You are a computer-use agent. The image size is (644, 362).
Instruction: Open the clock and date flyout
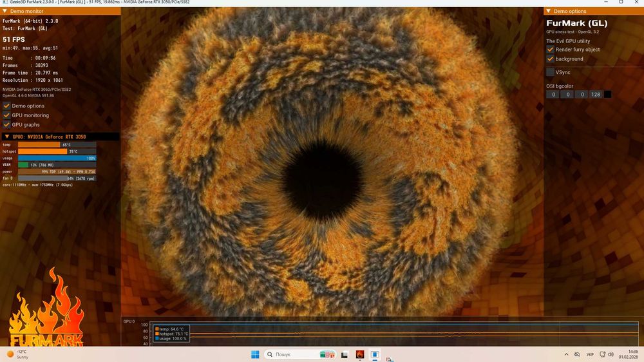(x=629, y=354)
